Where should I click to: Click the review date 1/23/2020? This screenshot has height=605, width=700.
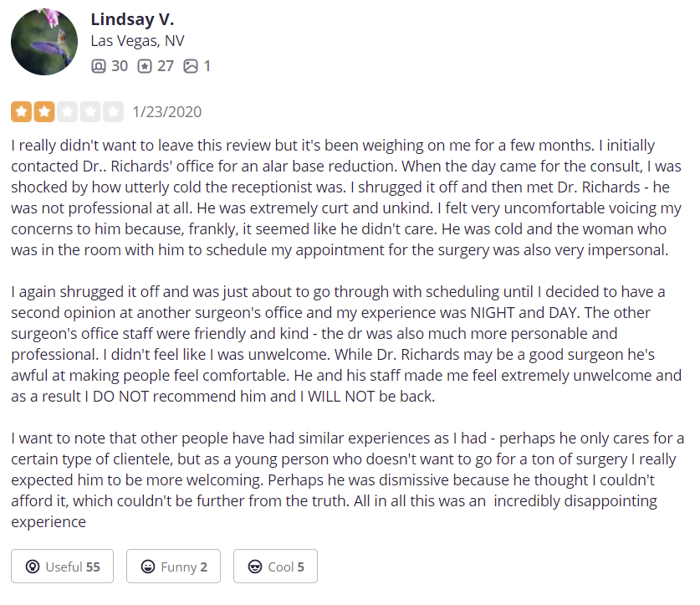[167, 111]
